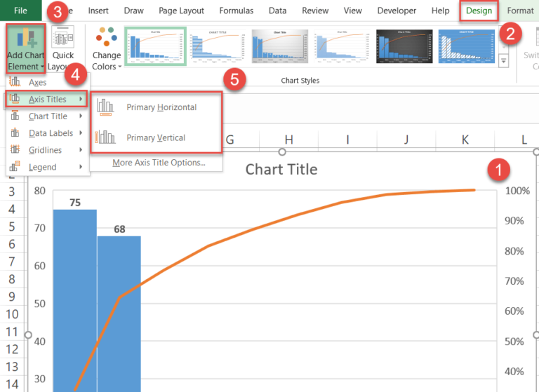Choose Data Labels from the menu
This screenshot has width=539, height=392.
(x=48, y=133)
